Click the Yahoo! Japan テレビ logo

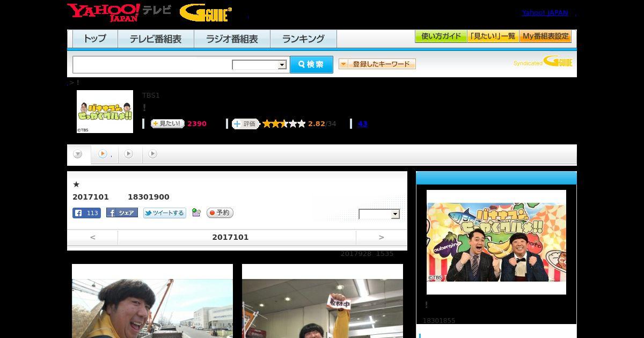[119, 12]
